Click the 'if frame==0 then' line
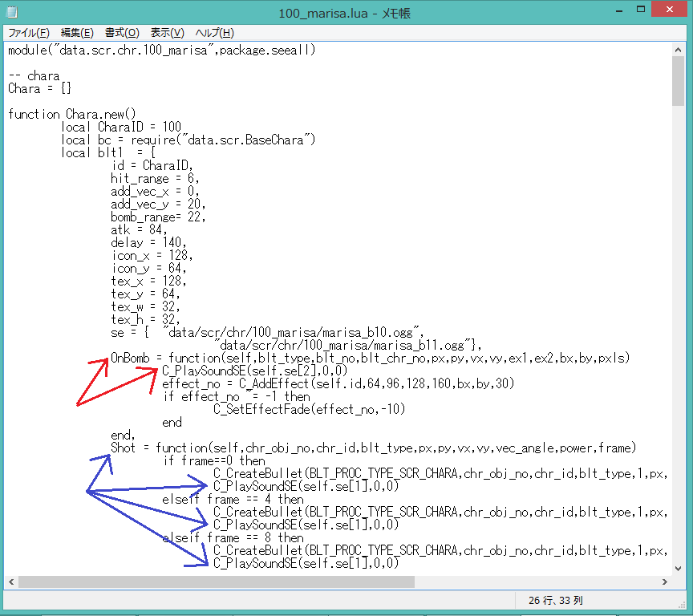The image size is (693, 616). tap(214, 460)
